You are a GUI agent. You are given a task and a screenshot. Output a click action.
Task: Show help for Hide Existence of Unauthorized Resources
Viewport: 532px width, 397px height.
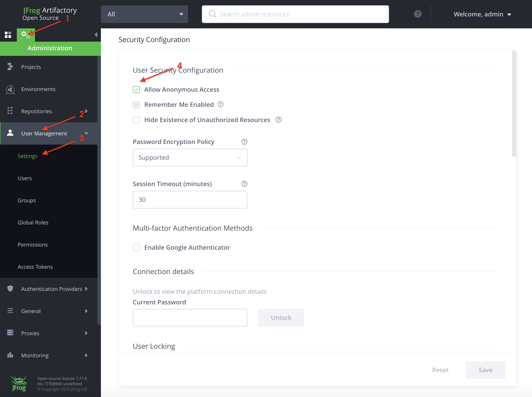(278, 120)
